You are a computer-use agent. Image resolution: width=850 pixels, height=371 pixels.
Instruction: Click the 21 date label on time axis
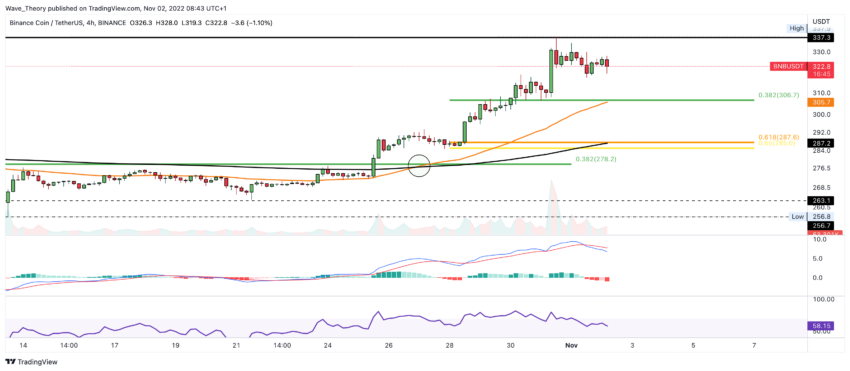click(x=236, y=345)
